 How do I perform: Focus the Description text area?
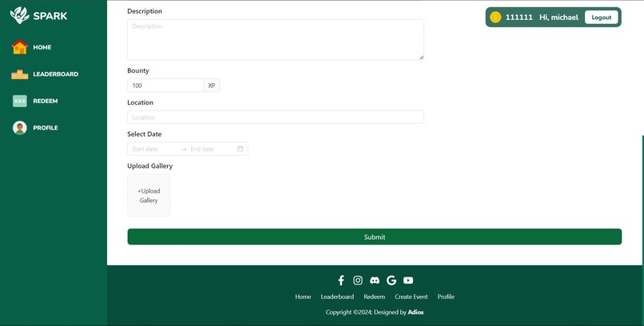click(276, 40)
